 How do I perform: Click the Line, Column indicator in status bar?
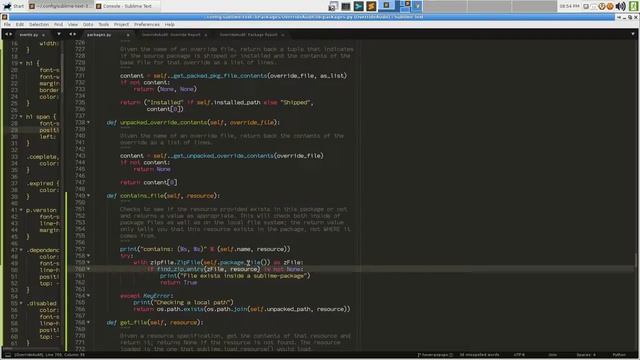49,355
